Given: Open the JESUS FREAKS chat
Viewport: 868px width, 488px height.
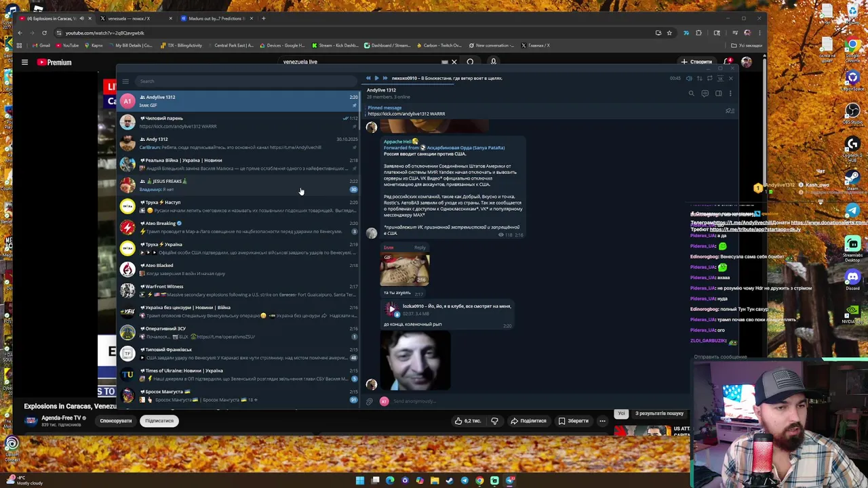Looking at the screenshot, I should [238, 185].
